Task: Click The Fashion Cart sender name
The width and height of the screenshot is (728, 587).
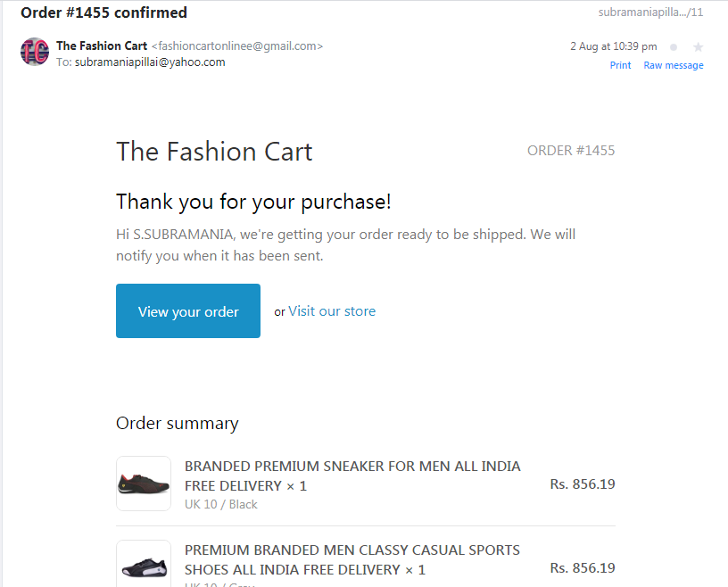Action: coord(102,45)
